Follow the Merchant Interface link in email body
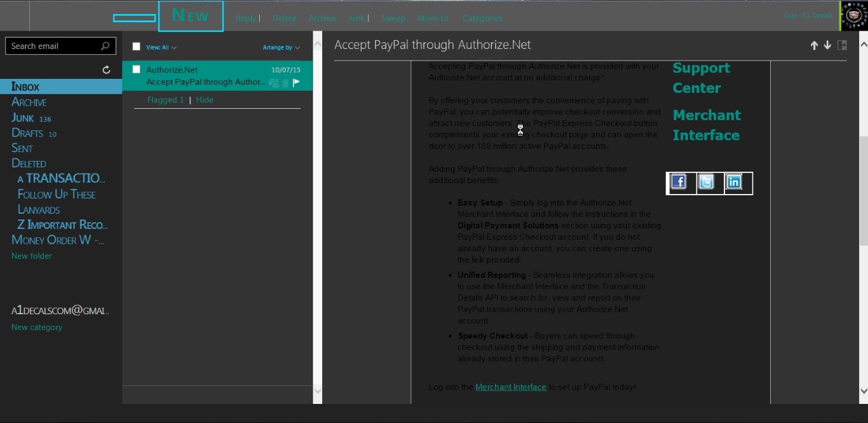This screenshot has height=423, width=868. coord(511,387)
